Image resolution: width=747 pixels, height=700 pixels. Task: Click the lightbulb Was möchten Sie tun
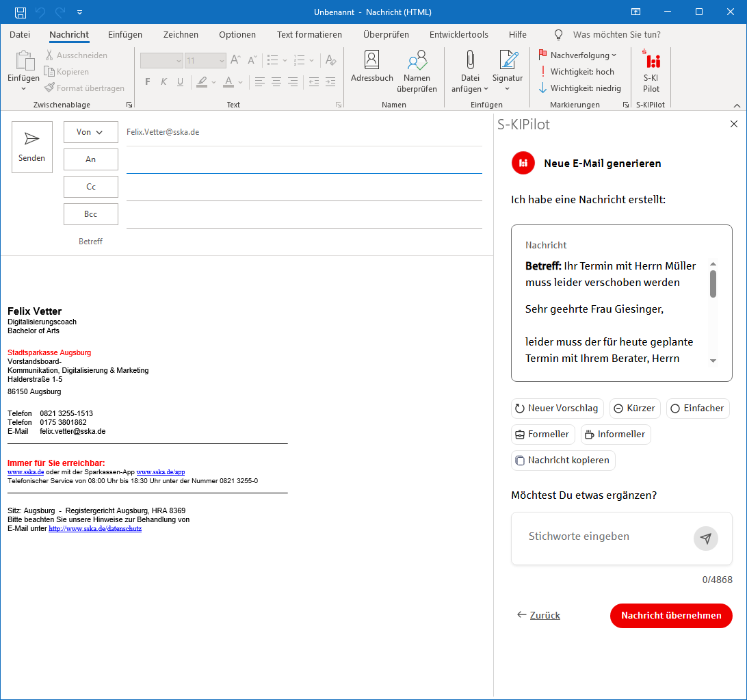[x=558, y=35]
